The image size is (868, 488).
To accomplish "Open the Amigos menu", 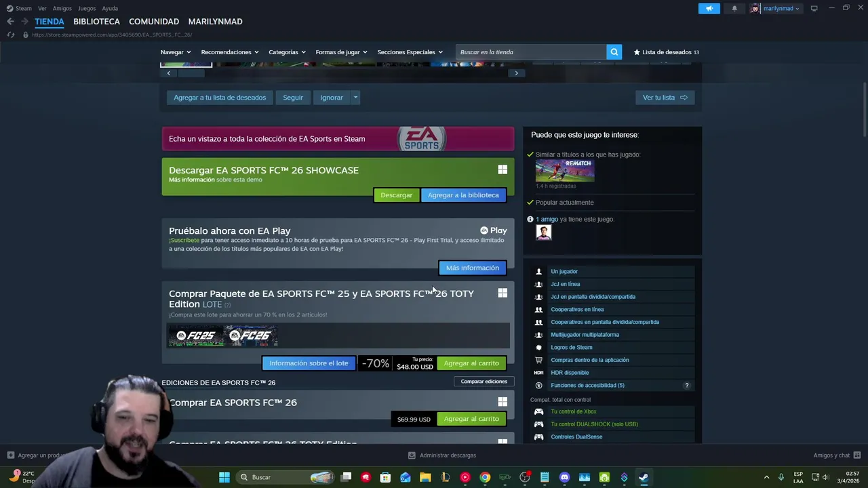I will [62, 8].
